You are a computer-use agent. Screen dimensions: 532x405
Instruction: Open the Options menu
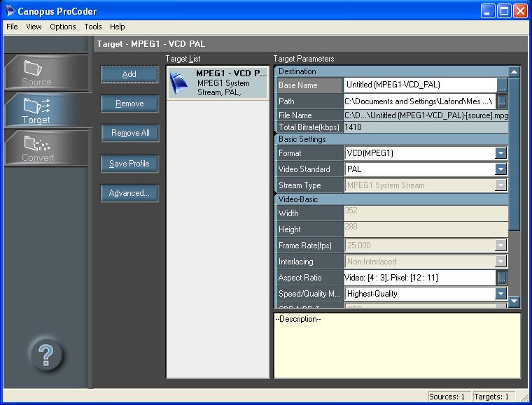pyautogui.click(x=63, y=27)
